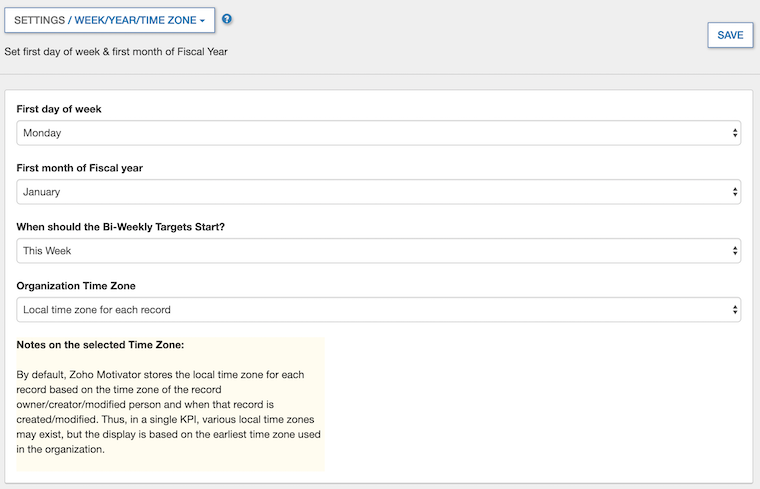This screenshot has width=760, height=489.
Task: Click the arrows on the Monday select box
Action: tap(735, 133)
